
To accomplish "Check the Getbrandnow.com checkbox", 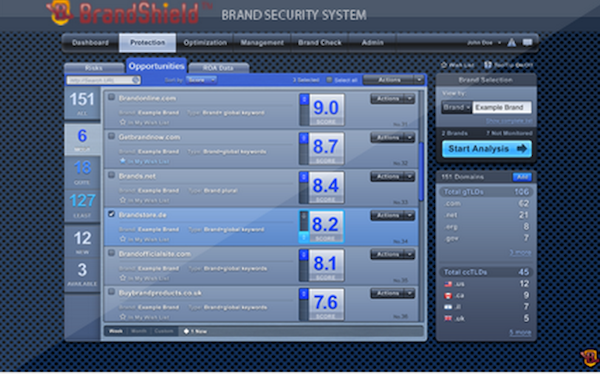I will [x=111, y=136].
